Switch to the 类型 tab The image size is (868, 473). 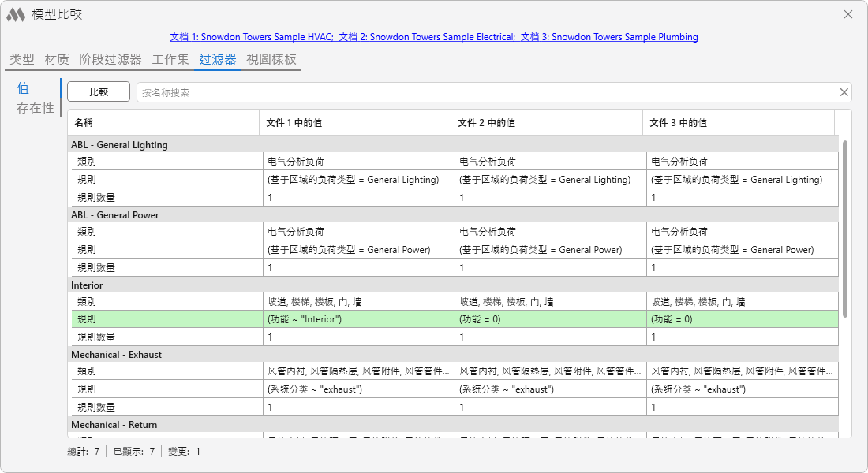[x=22, y=59]
